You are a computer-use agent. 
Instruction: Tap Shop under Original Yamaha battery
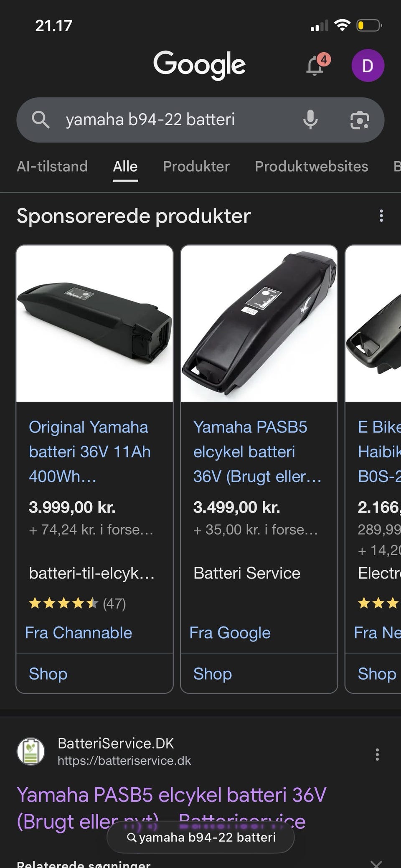click(48, 674)
